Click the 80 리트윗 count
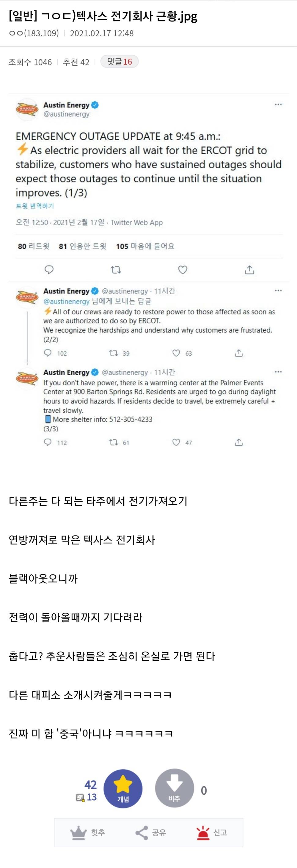Image resolution: width=297 pixels, height=868 pixels. [x=33, y=246]
